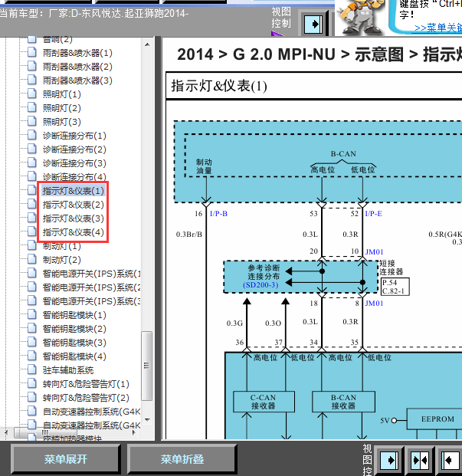Click document icon beside 智能钥匙模块(1)

pyautogui.click(x=32, y=315)
